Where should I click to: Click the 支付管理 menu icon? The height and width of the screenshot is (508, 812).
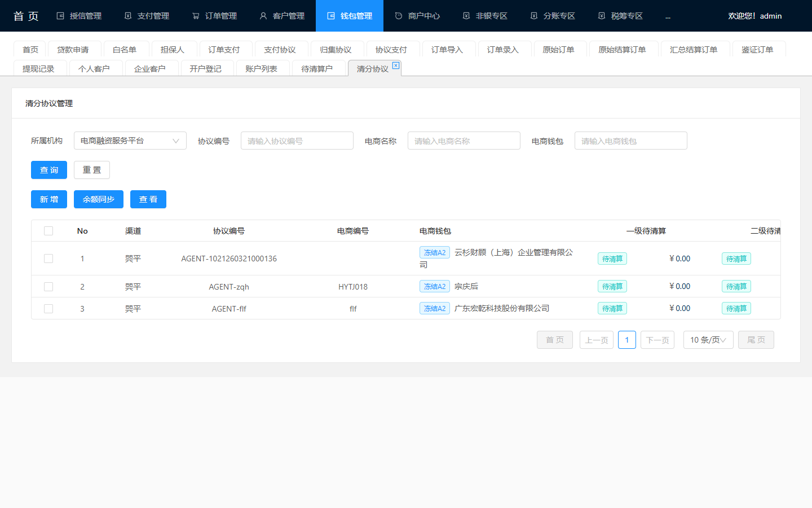[128, 16]
